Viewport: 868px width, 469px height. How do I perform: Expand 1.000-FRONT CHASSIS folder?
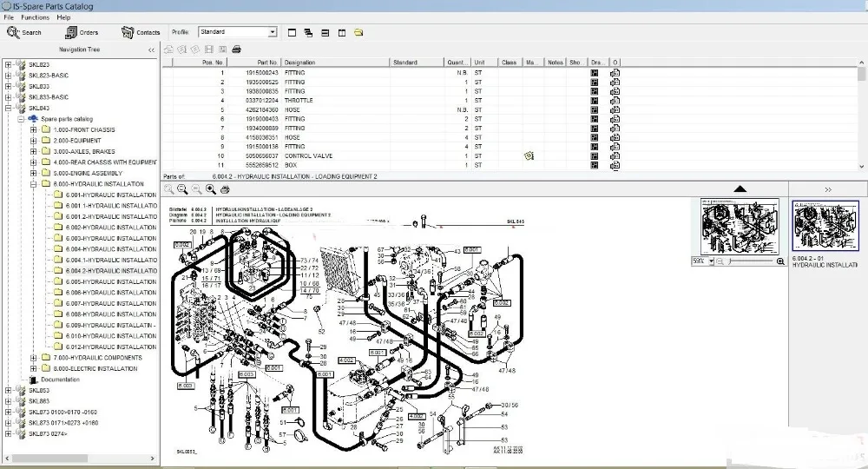point(33,129)
